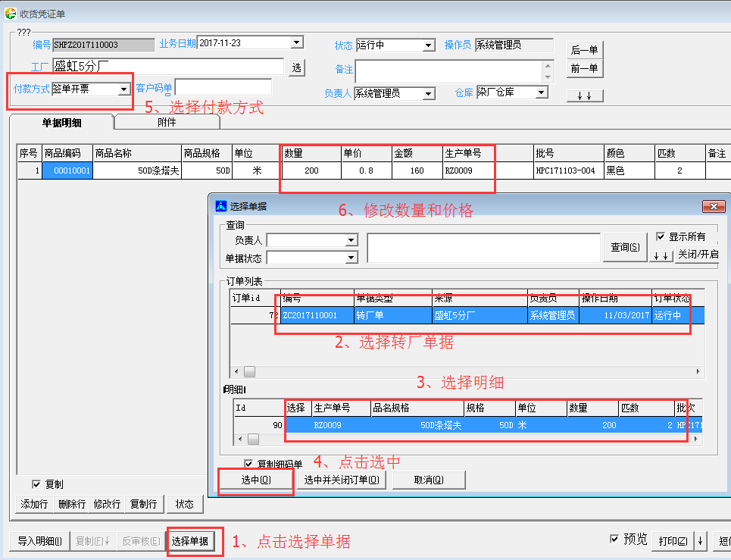Switch to the 单据明细 tab
Screen dimensions: 731x560
[61, 123]
